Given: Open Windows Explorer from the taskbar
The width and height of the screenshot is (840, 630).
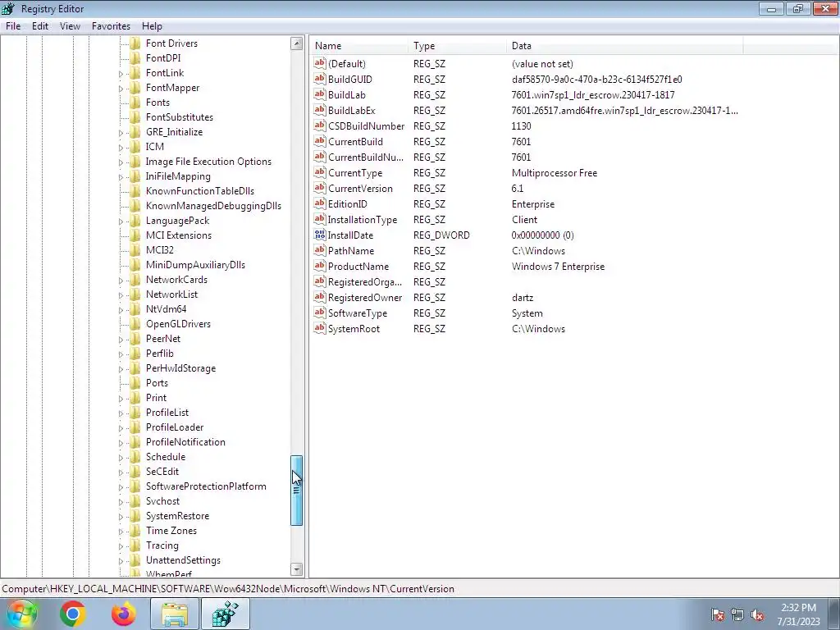Looking at the screenshot, I should (x=175, y=614).
